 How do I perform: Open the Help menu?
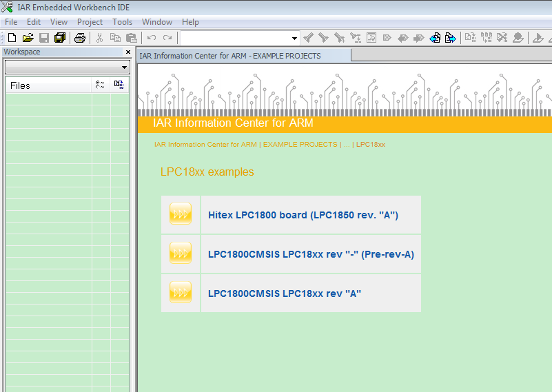click(190, 22)
